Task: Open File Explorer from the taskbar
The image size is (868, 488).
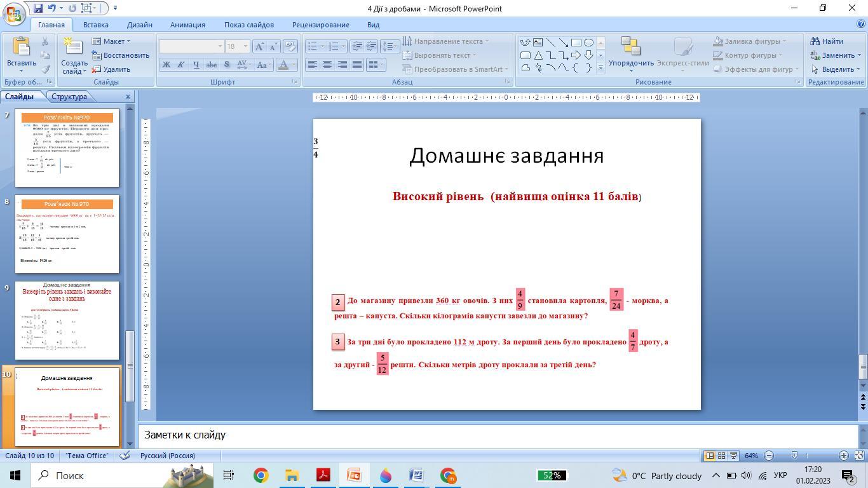Action: pos(292,475)
